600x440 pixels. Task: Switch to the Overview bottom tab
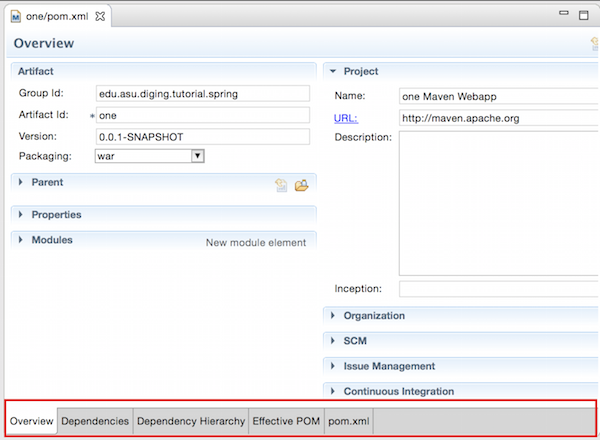pyautogui.click(x=31, y=421)
